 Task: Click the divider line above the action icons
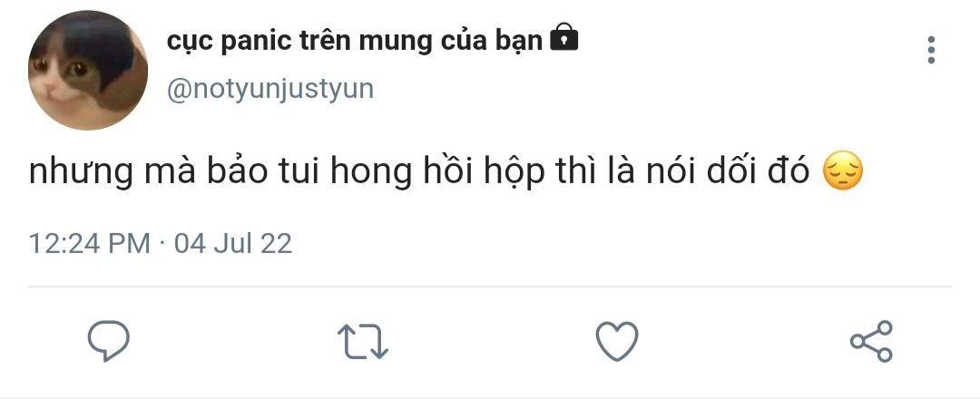tap(490, 287)
